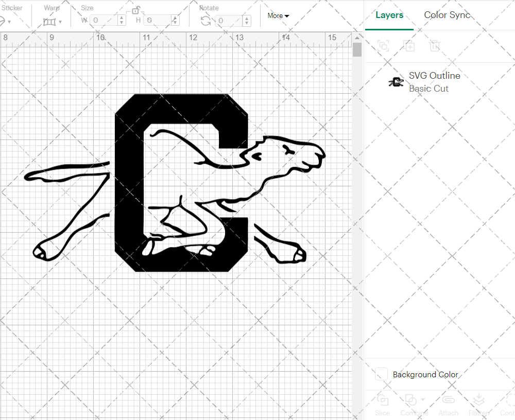Click the Rotate reset icon
515x420 pixels.
(205, 20)
